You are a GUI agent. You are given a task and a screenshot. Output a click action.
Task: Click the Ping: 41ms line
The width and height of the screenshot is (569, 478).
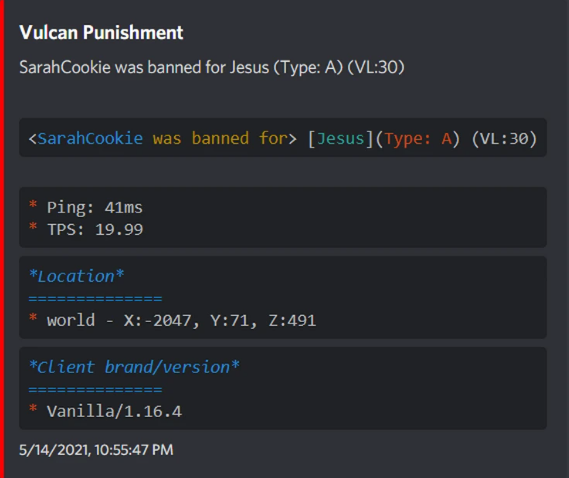pyautogui.click(x=95, y=208)
